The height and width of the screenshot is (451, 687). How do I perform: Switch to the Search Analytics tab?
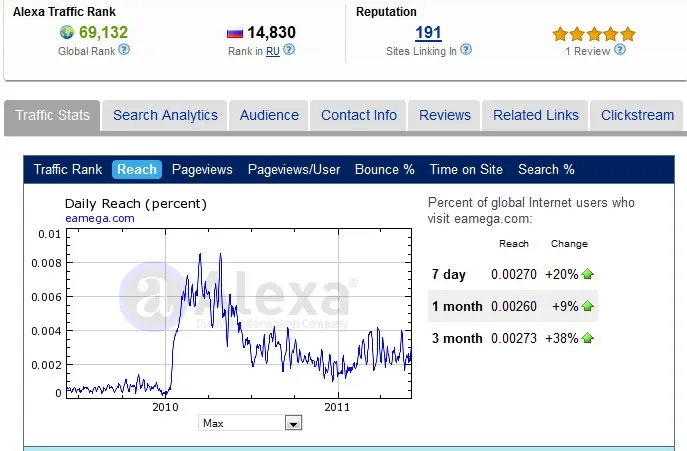click(165, 115)
